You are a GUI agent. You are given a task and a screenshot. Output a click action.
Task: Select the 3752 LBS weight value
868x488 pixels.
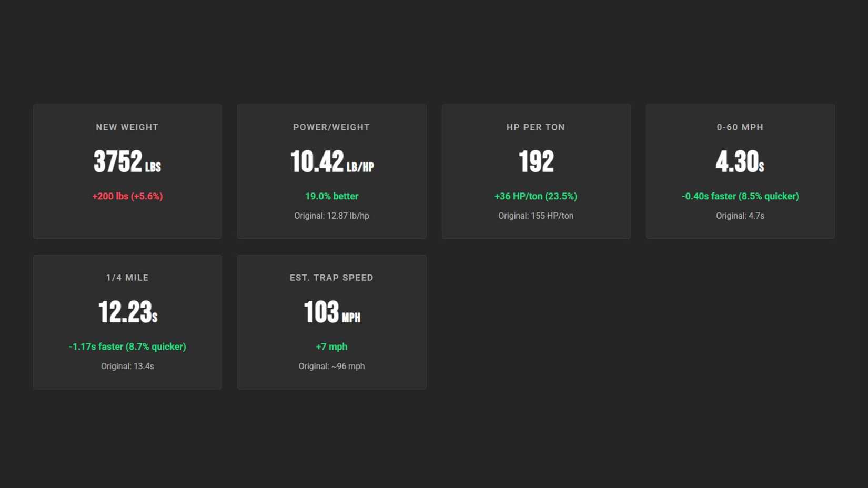pos(127,161)
